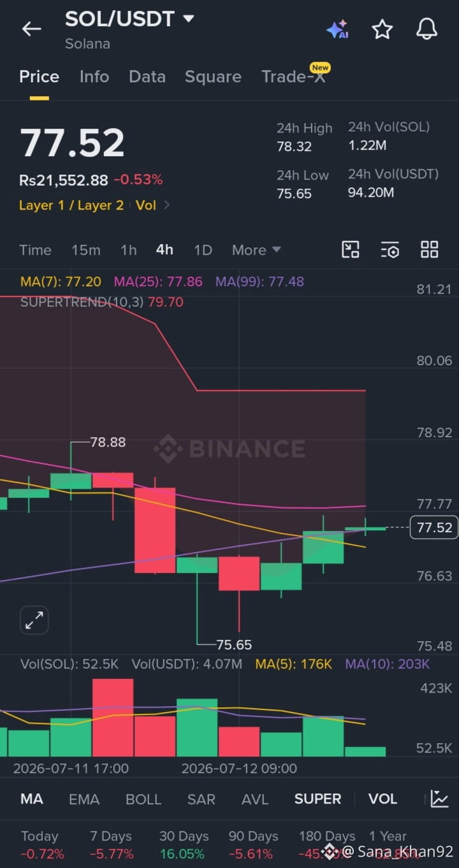Expand the More timeframes dropdown
The image size is (459, 868).
click(x=256, y=250)
